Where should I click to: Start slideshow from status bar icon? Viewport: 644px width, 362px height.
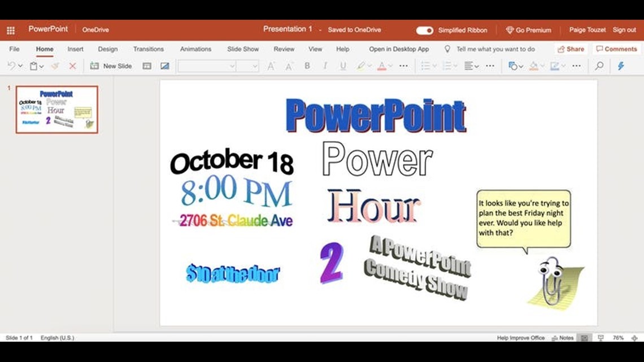pyautogui.click(x=601, y=338)
